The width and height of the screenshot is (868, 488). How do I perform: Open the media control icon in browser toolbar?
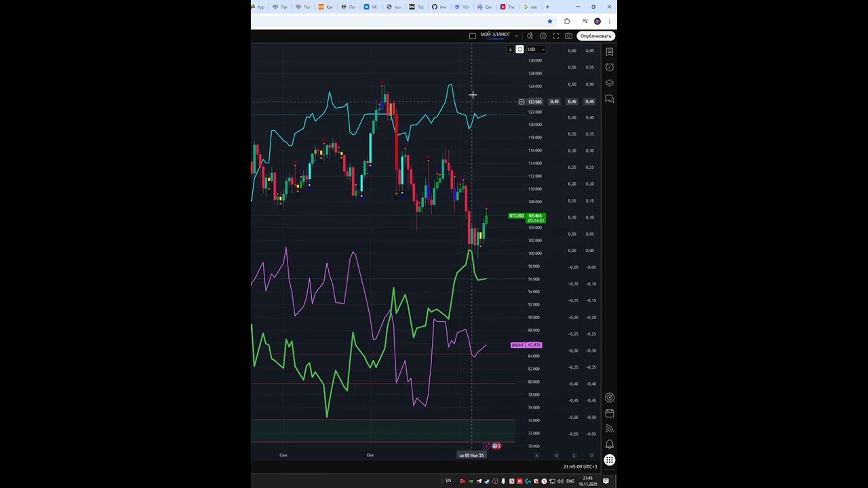[585, 21]
